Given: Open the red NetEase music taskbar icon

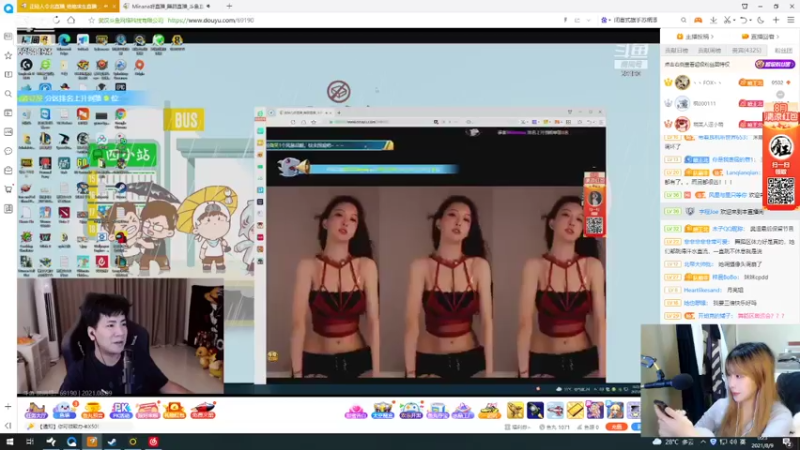Looking at the screenshot, I should [153, 442].
